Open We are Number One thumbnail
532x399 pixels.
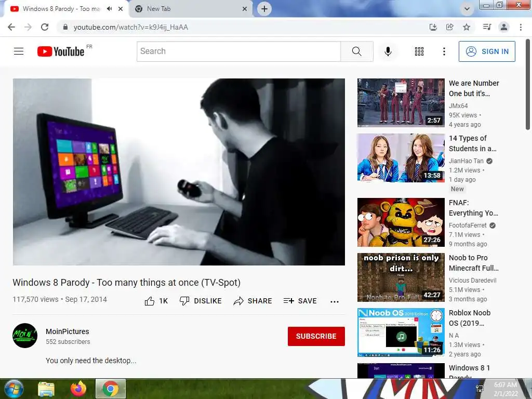(401, 103)
